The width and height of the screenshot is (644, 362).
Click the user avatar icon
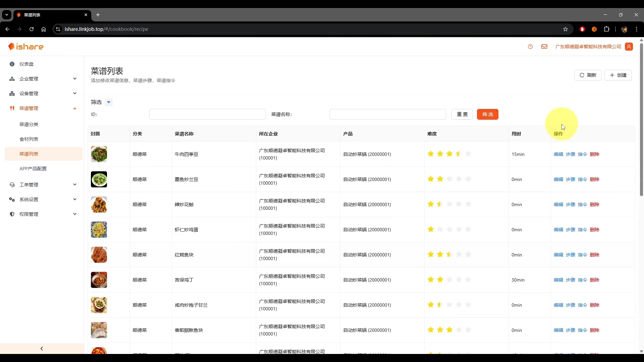(629, 47)
